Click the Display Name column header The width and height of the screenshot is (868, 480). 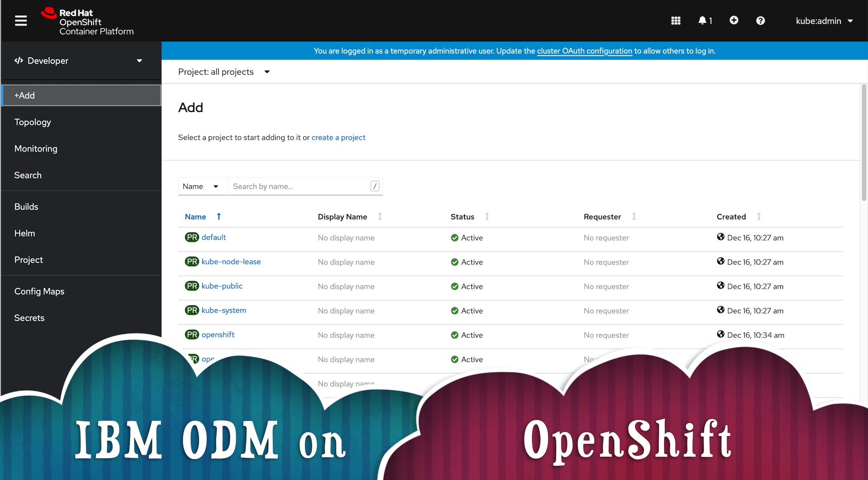pos(342,216)
